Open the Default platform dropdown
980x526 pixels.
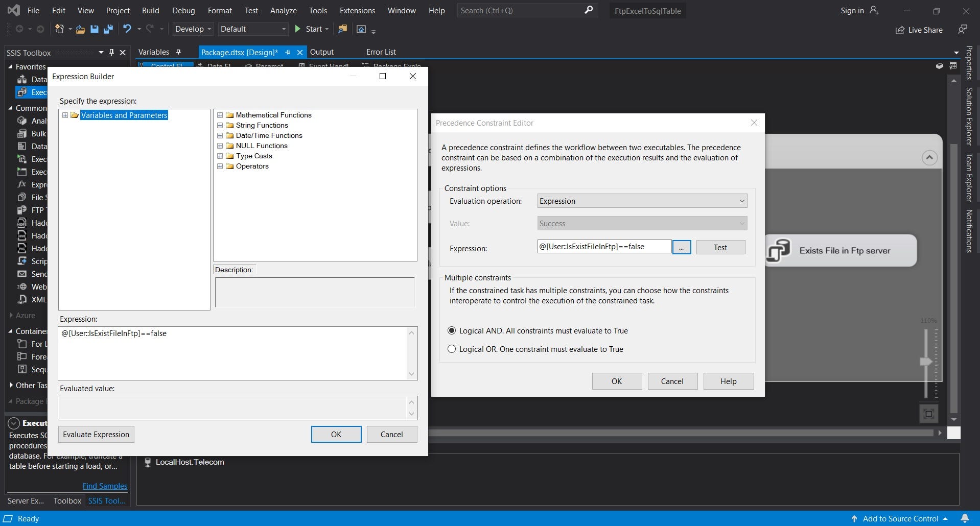[x=253, y=29]
